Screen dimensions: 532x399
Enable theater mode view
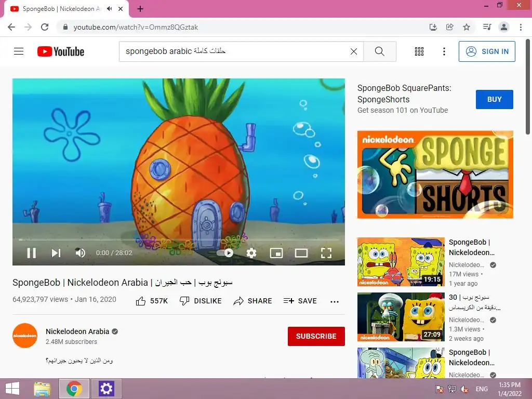tap(301, 253)
